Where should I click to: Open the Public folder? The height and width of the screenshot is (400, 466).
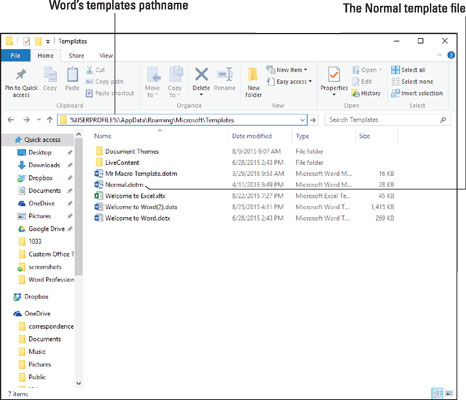click(32, 377)
